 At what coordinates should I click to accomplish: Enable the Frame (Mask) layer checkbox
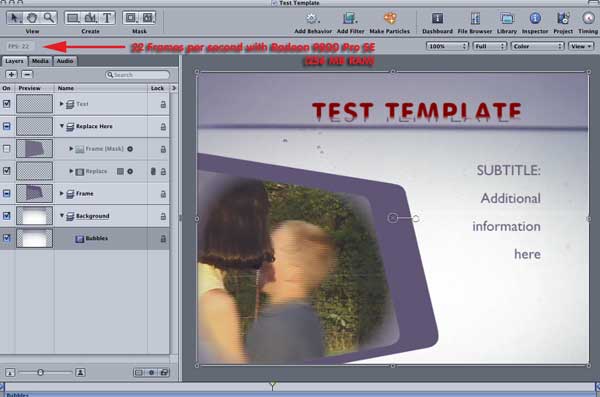click(7, 149)
